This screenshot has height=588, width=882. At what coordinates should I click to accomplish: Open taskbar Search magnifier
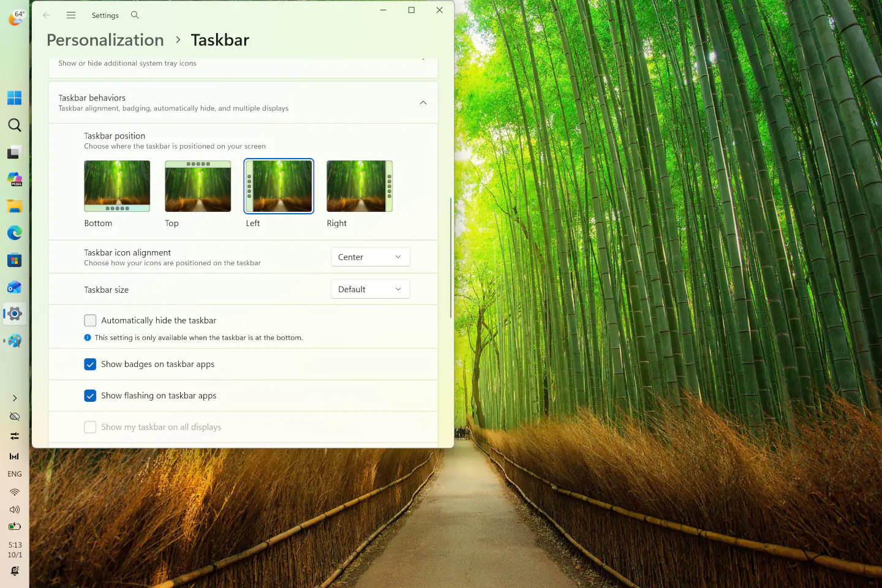tap(14, 125)
